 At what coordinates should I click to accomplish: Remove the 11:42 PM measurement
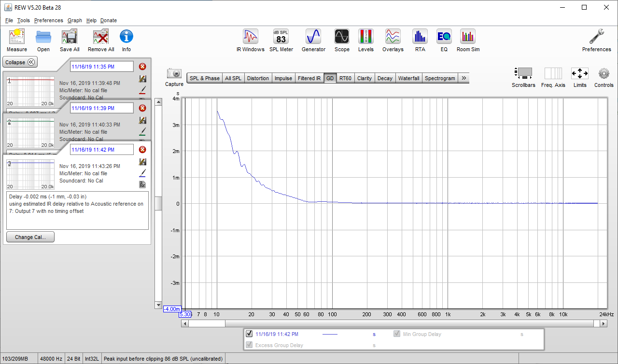coord(142,150)
